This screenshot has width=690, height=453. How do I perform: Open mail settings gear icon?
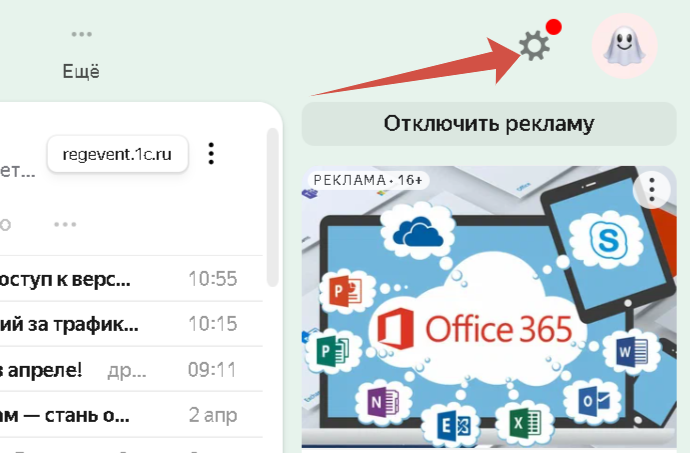534,45
